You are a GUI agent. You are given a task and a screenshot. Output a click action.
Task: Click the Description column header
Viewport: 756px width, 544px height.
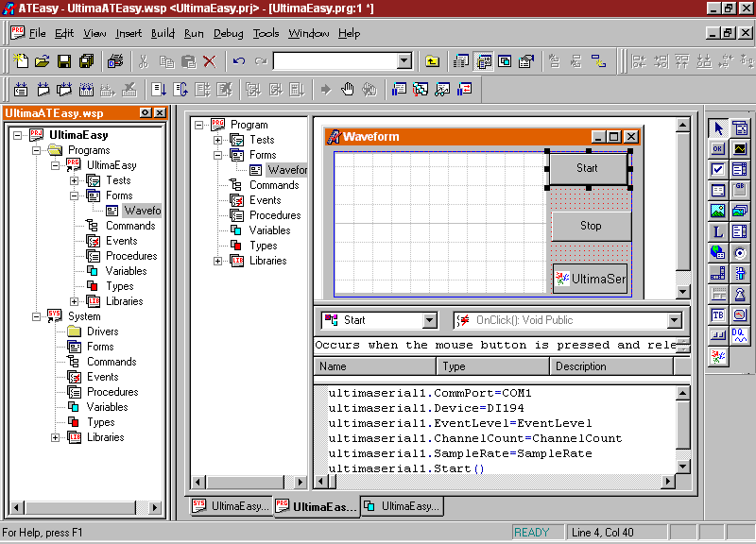coord(611,366)
